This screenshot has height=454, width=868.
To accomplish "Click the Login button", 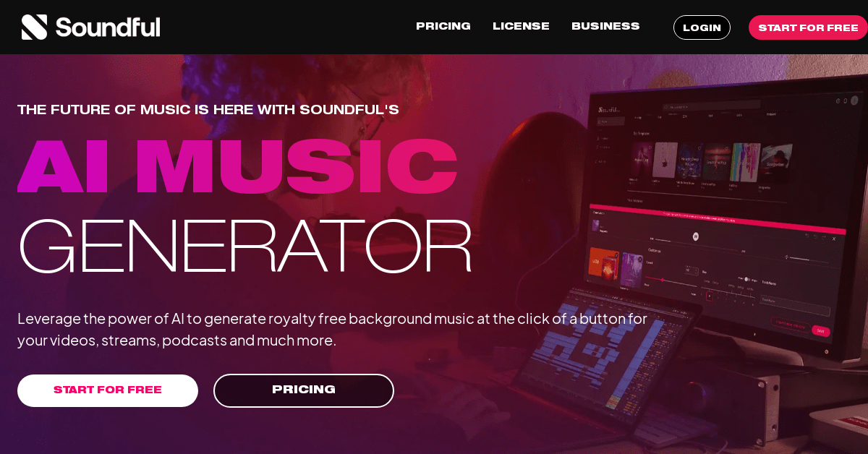I will (702, 27).
